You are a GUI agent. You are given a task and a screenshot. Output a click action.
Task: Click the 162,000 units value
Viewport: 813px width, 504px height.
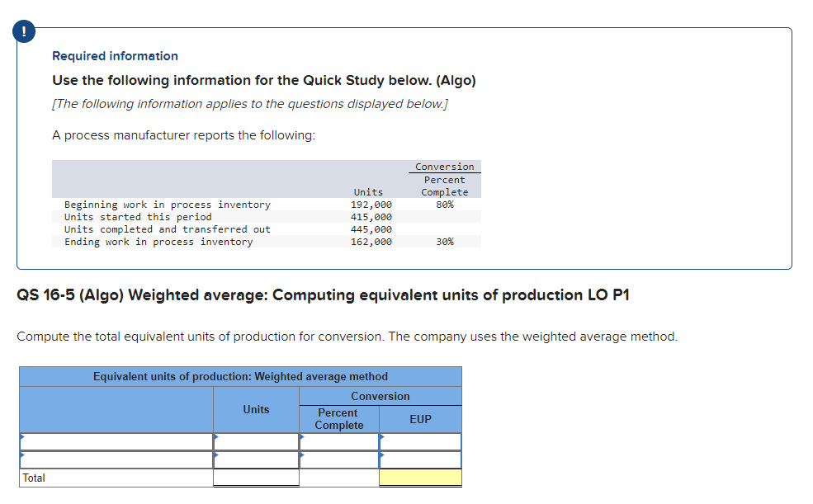pyautogui.click(x=371, y=242)
